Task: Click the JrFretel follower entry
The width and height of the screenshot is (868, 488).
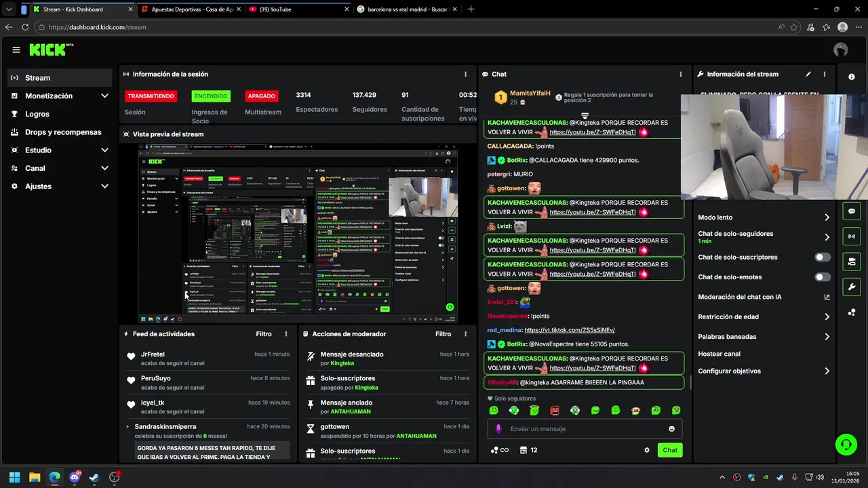Action: pos(208,359)
